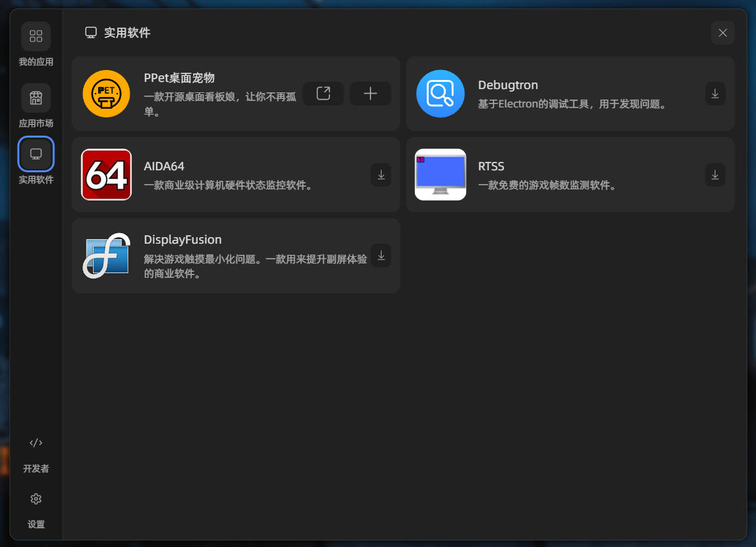Open PPet's external link button

pos(323,94)
